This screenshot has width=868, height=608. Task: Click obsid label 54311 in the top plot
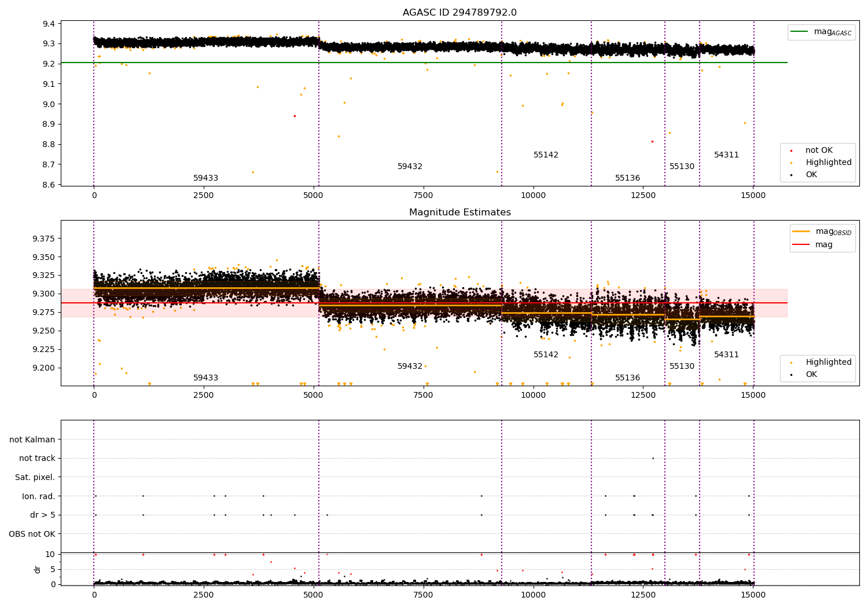tap(726, 155)
